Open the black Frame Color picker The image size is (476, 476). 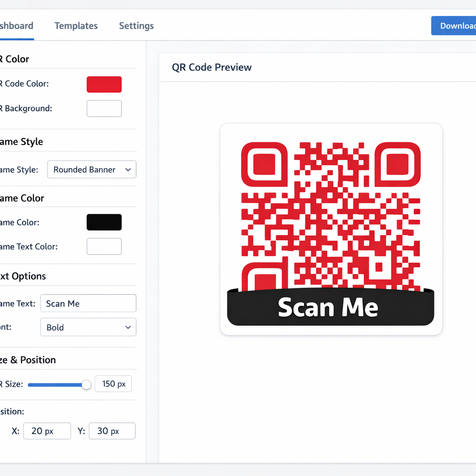click(x=104, y=222)
